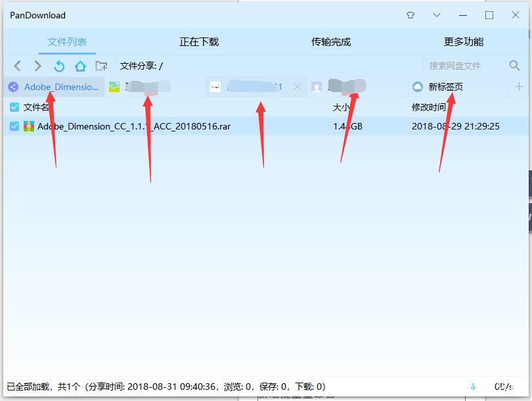
Task: Go to the home directory icon
Action: [x=80, y=66]
